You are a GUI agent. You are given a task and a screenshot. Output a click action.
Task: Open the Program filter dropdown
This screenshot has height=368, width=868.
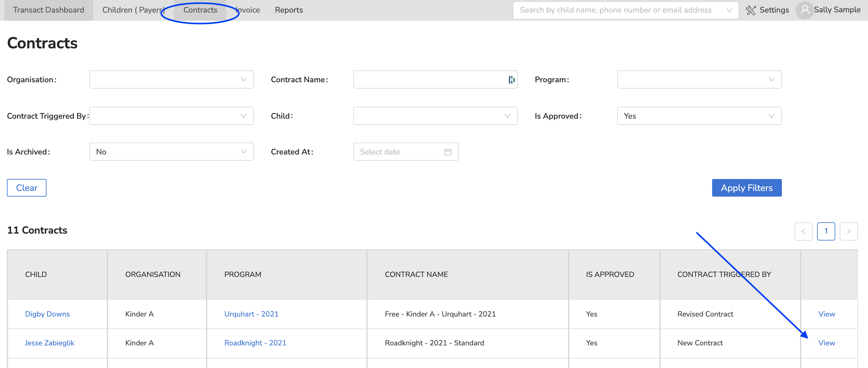[699, 80]
